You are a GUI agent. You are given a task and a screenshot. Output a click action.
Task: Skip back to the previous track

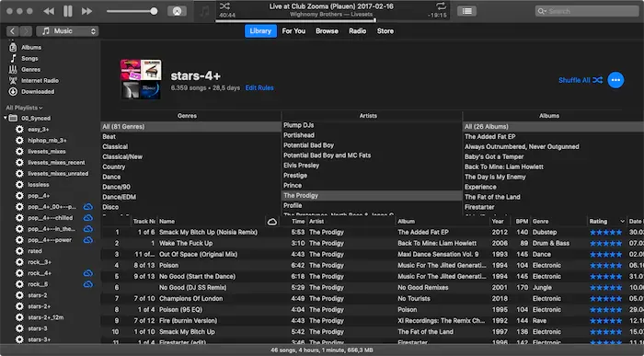tap(49, 11)
